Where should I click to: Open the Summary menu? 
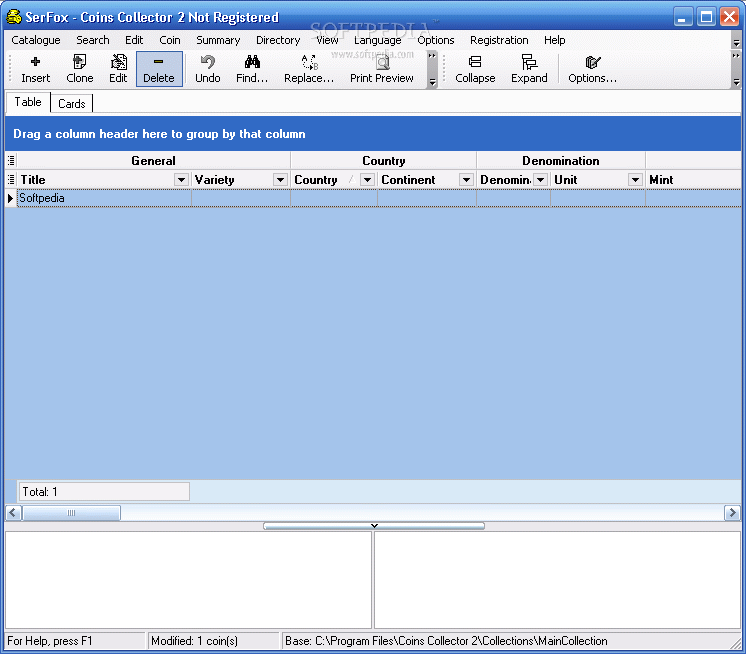pos(218,40)
